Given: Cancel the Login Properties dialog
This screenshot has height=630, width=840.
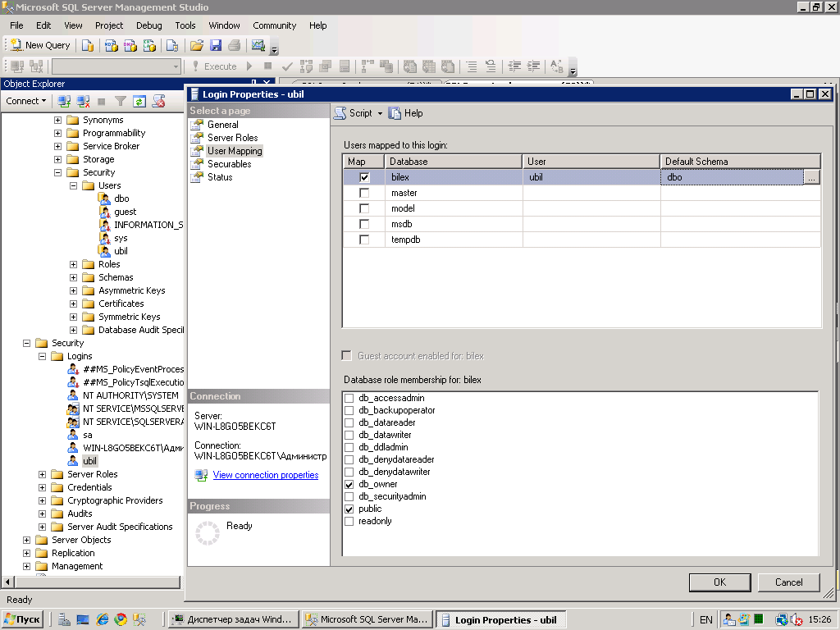Looking at the screenshot, I should [788, 582].
